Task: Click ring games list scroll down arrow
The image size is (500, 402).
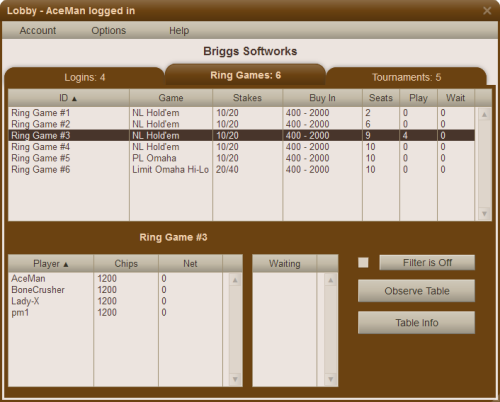Action: click(484, 214)
